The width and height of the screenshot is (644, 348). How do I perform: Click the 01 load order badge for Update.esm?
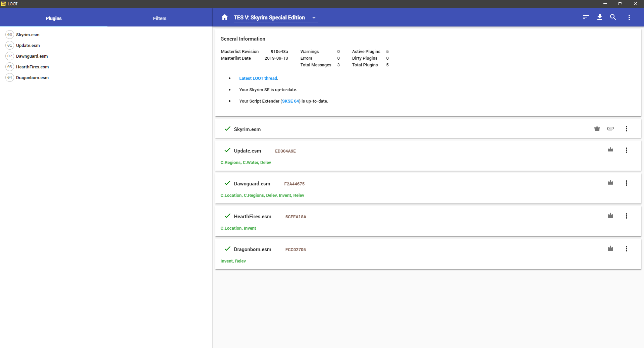(x=10, y=45)
